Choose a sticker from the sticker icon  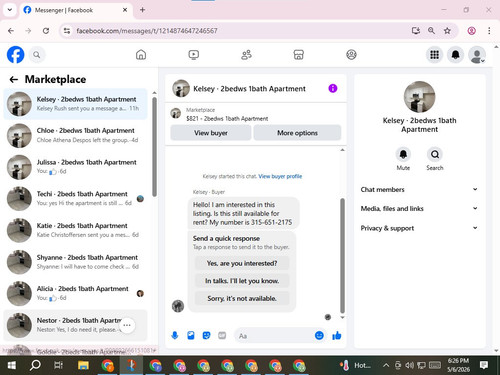point(207,335)
